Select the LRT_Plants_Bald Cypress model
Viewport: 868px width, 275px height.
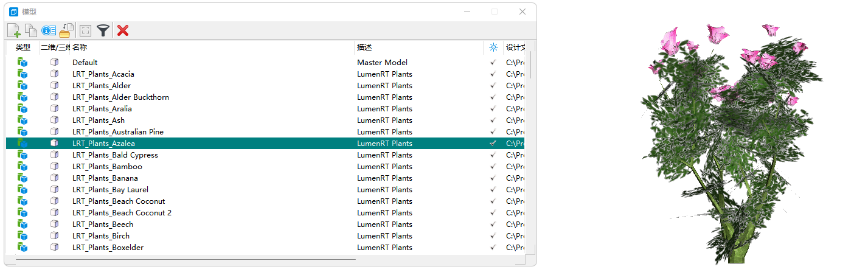[115, 155]
